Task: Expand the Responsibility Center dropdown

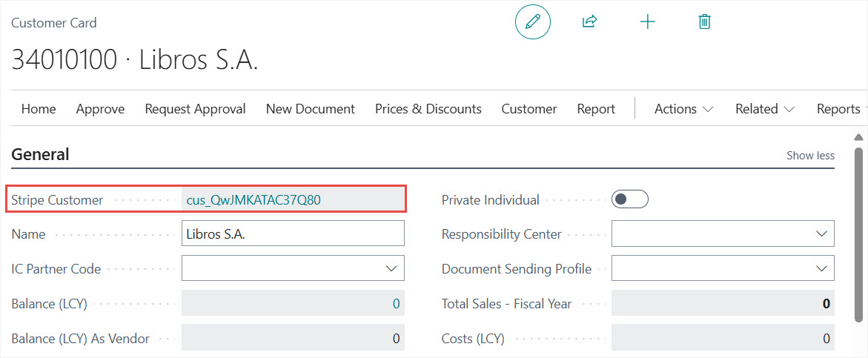Action: tap(821, 234)
